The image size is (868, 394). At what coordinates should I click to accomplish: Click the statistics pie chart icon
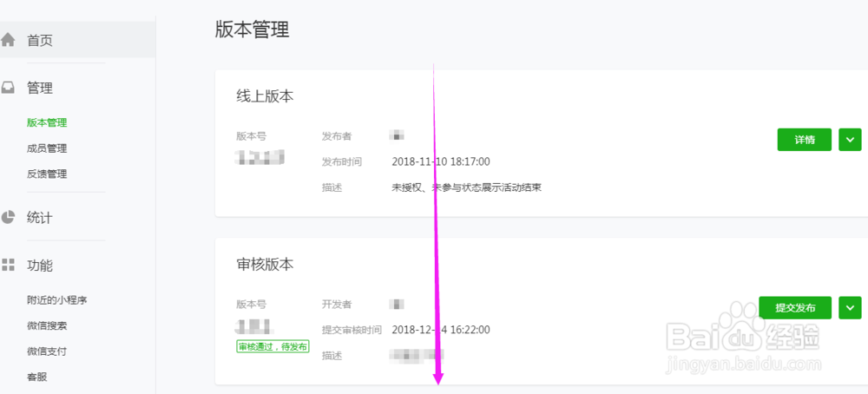(8, 217)
